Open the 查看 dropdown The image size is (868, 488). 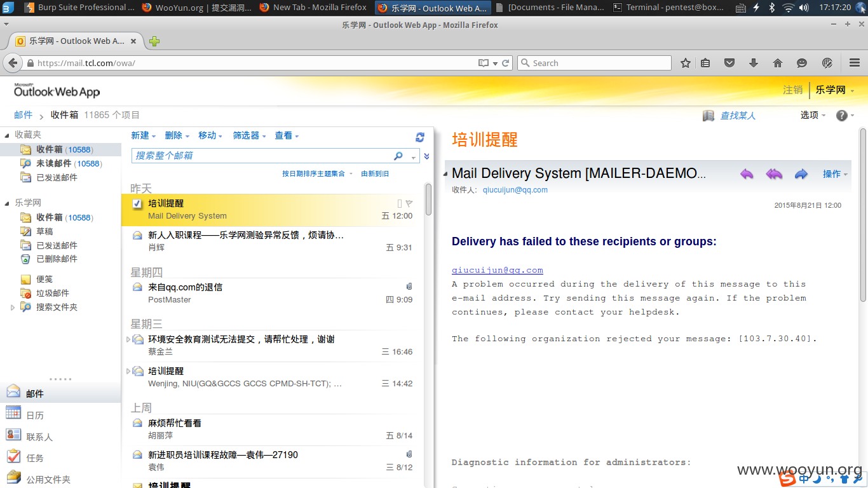[x=287, y=135]
